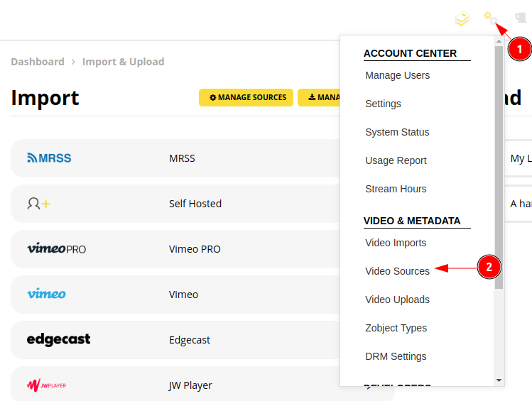The image size is (532, 401).
Task: Click the Edgecast logo
Action: [x=59, y=339]
